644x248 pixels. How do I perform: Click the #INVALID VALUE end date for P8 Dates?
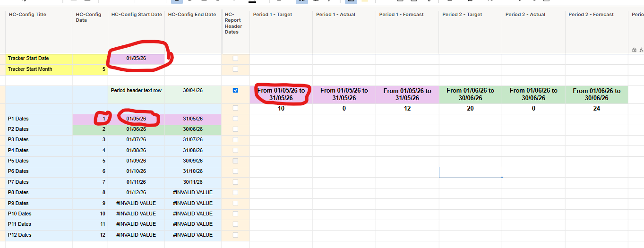[193, 193]
